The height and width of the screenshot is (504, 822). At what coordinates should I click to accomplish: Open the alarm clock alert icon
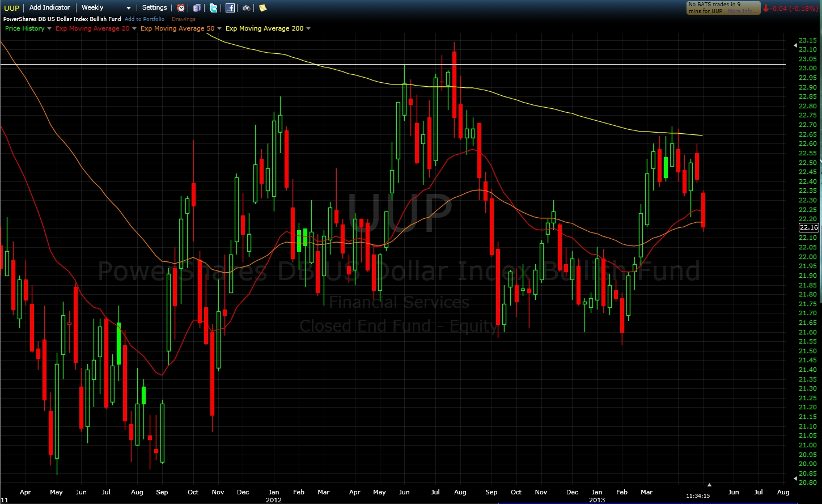click(181, 8)
